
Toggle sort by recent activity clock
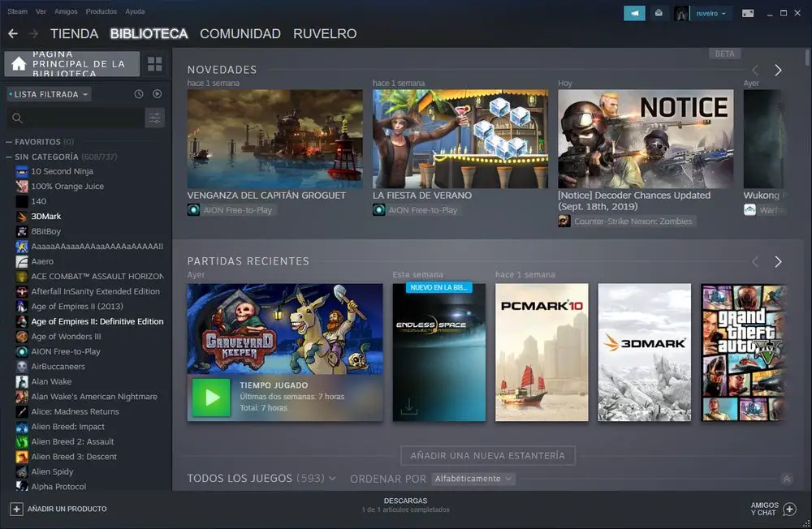[139, 94]
